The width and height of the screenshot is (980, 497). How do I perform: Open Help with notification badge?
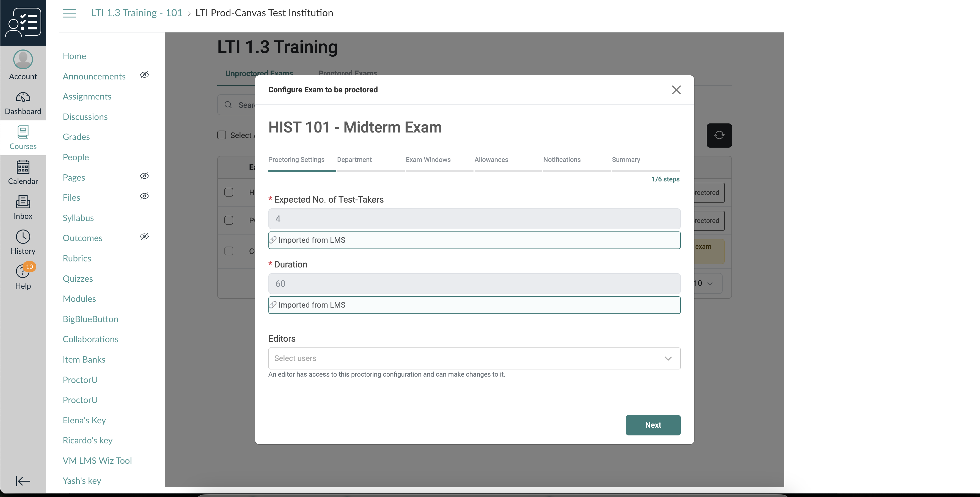click(x=23, y=272)
